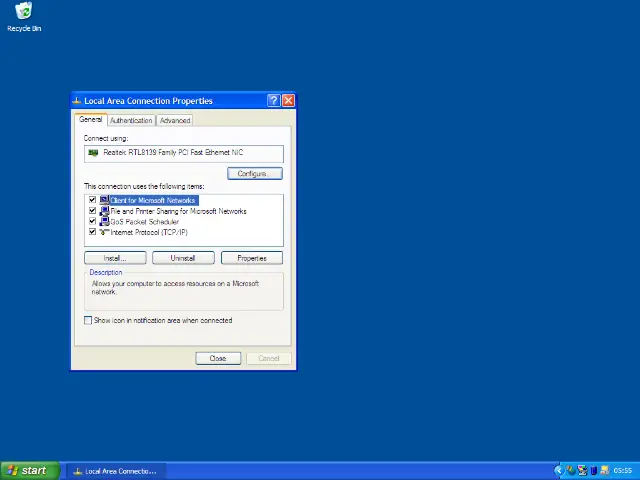Click the Windows flag tray icon
640x480 pixels.
pos(571,471)
